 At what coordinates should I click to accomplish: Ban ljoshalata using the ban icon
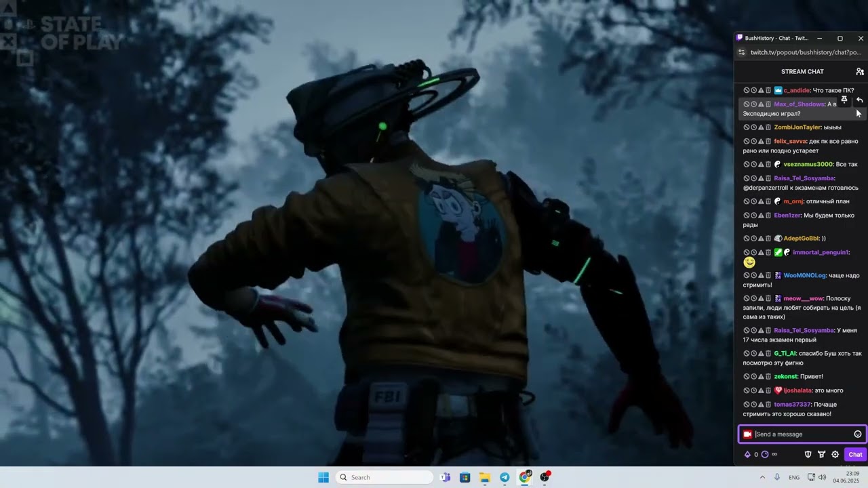point(747,391)
